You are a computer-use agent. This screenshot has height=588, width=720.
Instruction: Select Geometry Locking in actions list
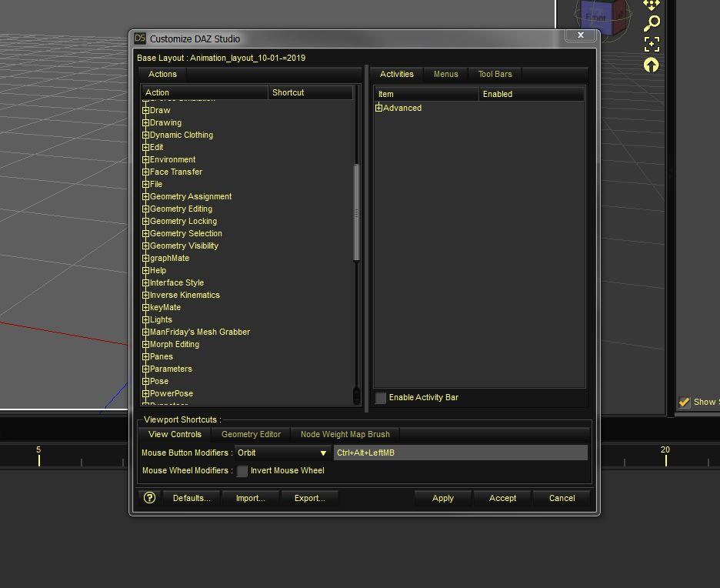coord(183,221)
